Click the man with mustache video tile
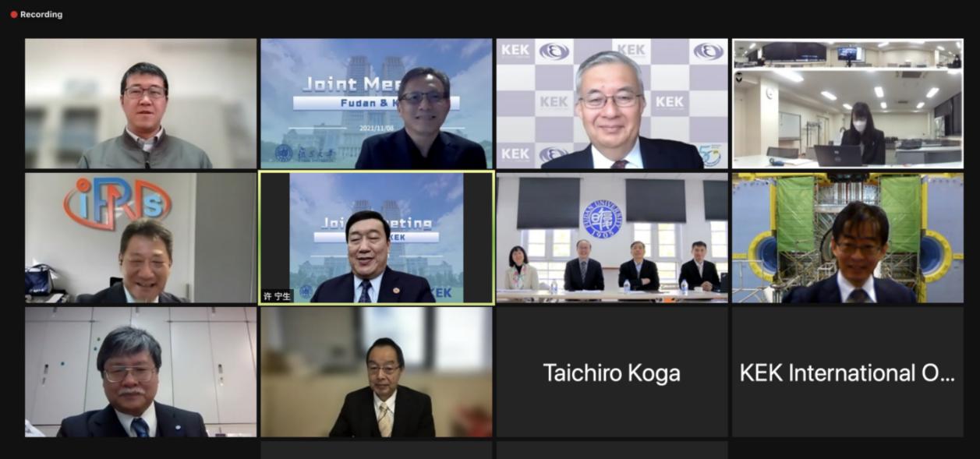The height and width of the screenshot is (459, 980). coord(140,372)
